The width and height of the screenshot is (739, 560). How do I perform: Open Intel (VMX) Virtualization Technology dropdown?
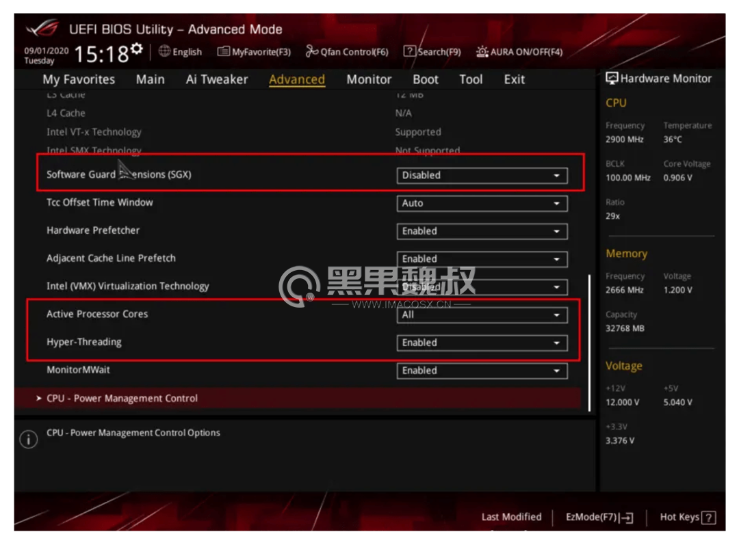tap(482, 286)
